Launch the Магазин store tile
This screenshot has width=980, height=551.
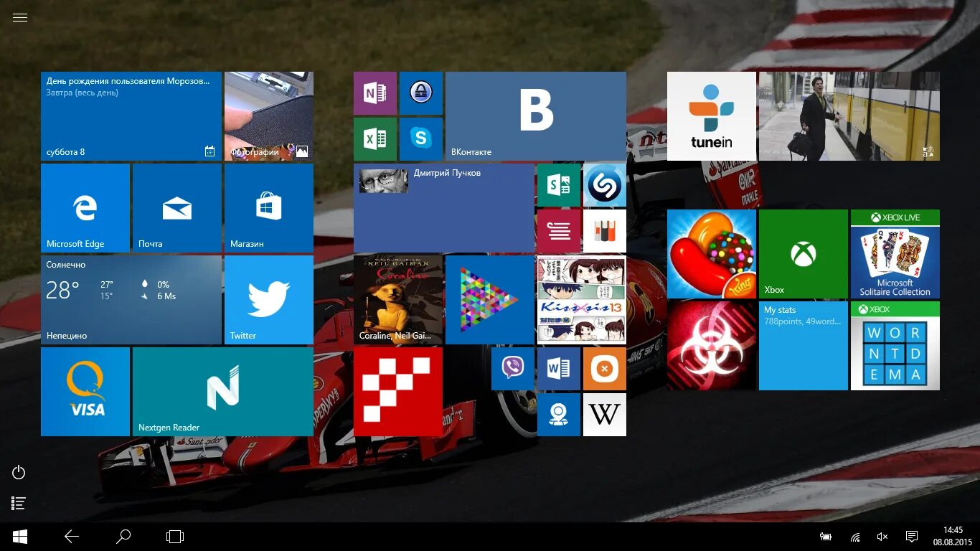pyautogui.click(x=269, y=208)
